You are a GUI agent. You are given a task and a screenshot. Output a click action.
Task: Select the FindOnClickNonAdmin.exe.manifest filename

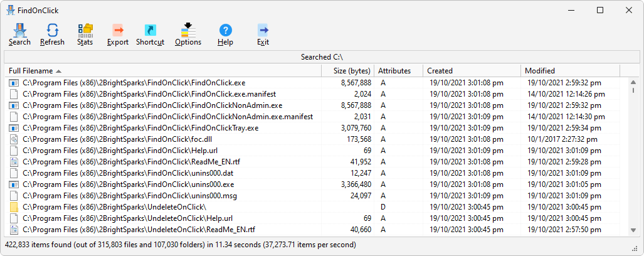[167, 117]
